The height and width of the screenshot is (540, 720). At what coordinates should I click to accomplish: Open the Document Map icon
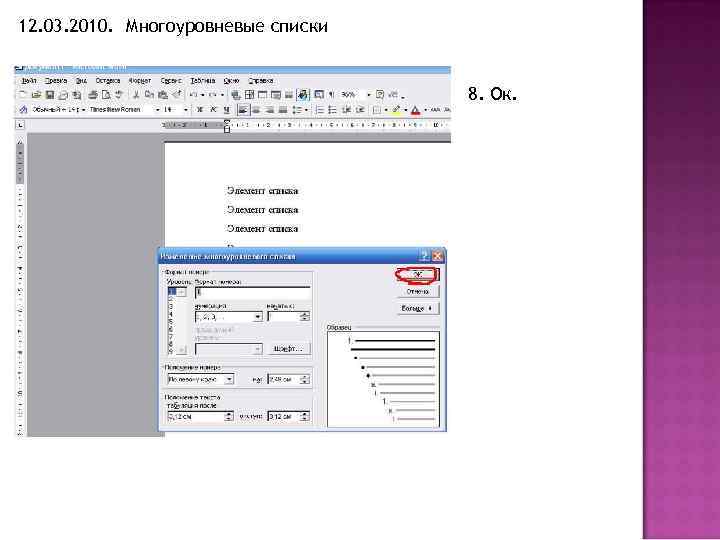pos(319,95)
